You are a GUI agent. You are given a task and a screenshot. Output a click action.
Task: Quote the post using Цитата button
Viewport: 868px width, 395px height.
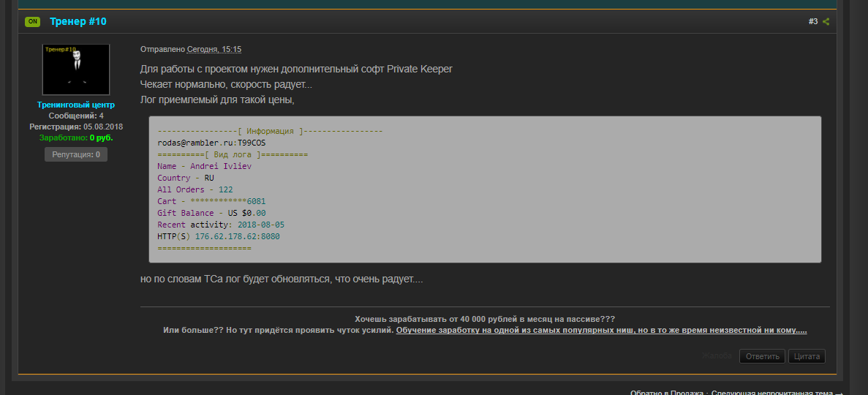[x=807, y=356]
